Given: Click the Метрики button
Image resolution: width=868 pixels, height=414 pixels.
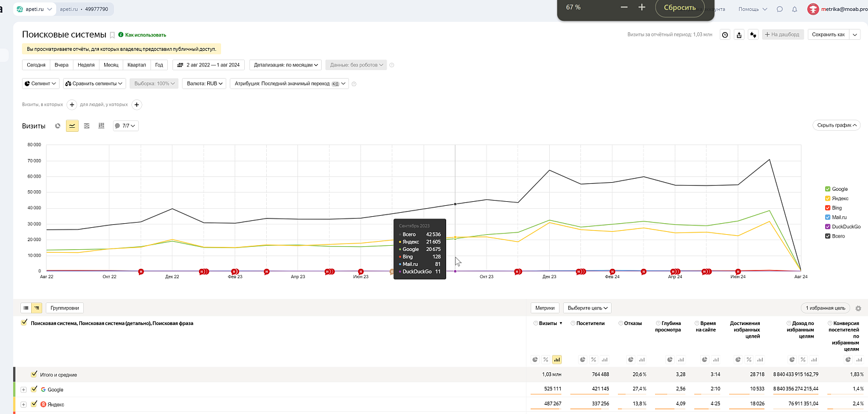Looking at the screenshot, I should click(x=545, y=308).
